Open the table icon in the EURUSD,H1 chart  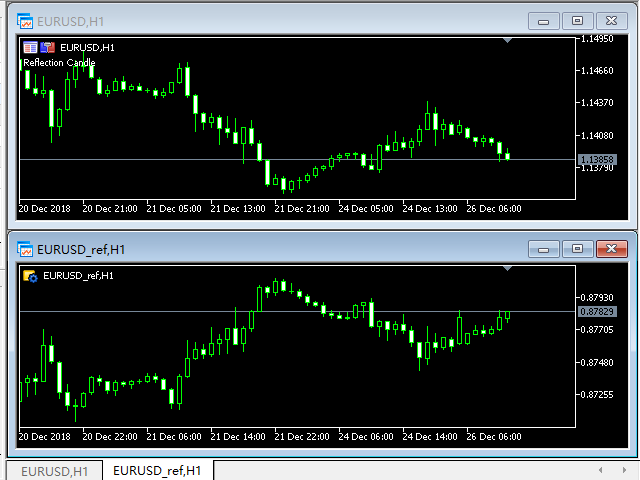(30, 48)
